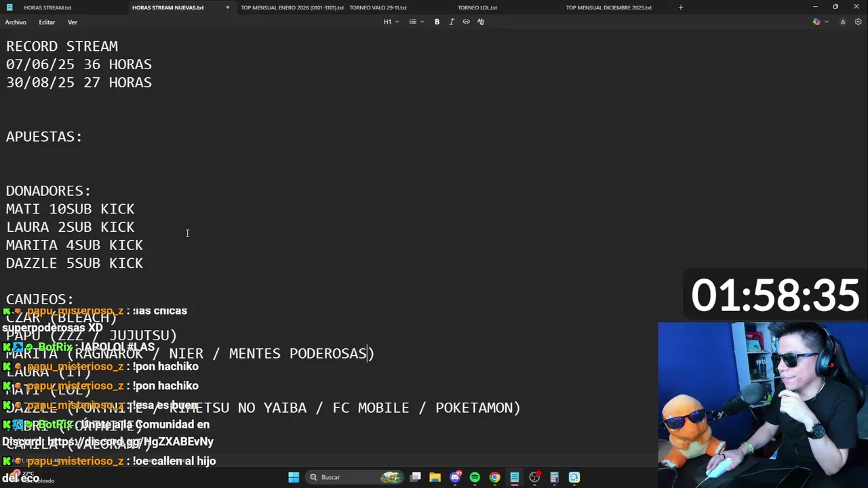Open the Windows Start menu
Image resolution: width=868 pixels, height=488 pixels.
coord(294,477)
